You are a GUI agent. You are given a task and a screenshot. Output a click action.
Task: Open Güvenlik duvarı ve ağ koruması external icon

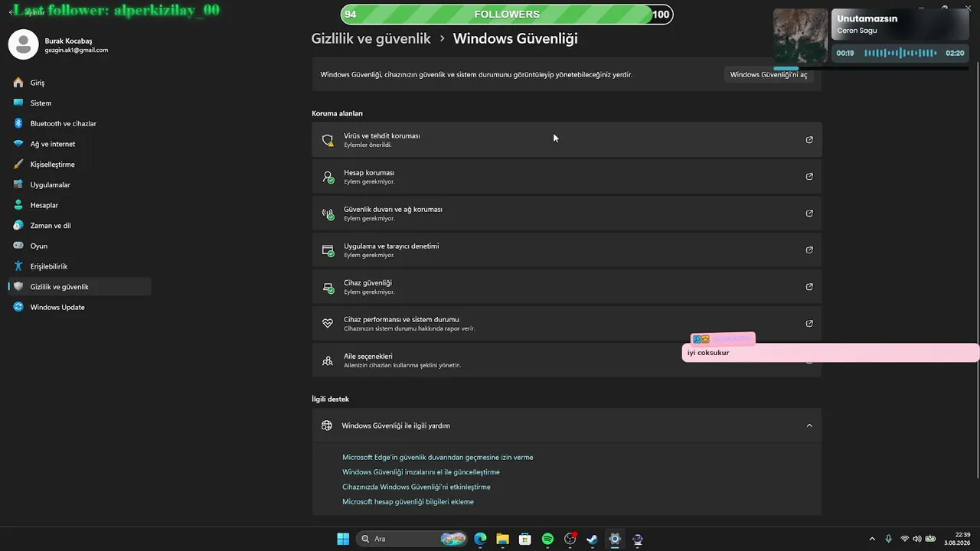point(809,214)
